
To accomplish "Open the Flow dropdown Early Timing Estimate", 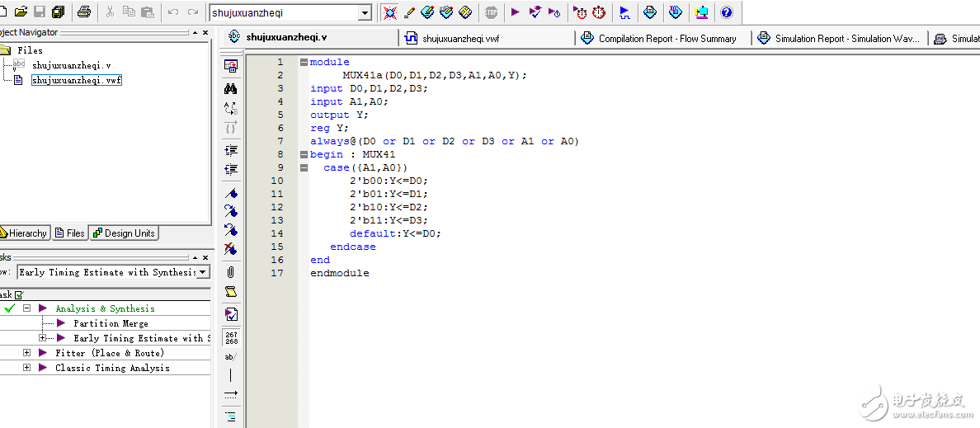I will tap(203, 272).
